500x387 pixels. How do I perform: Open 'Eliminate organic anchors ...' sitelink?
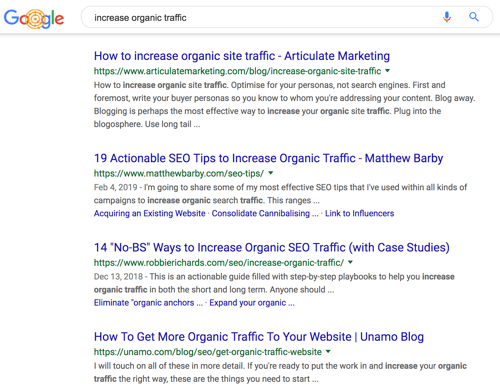pos(148,303)
